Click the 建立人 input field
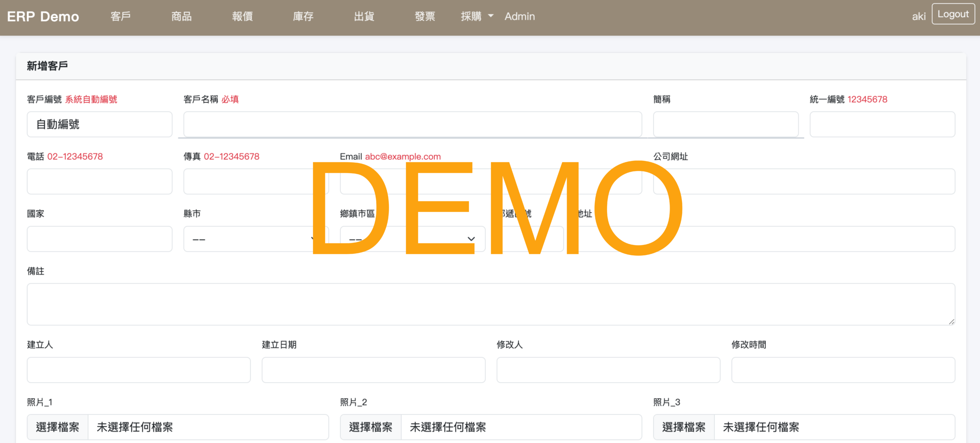Screen dimensions: 980x443 139,370
